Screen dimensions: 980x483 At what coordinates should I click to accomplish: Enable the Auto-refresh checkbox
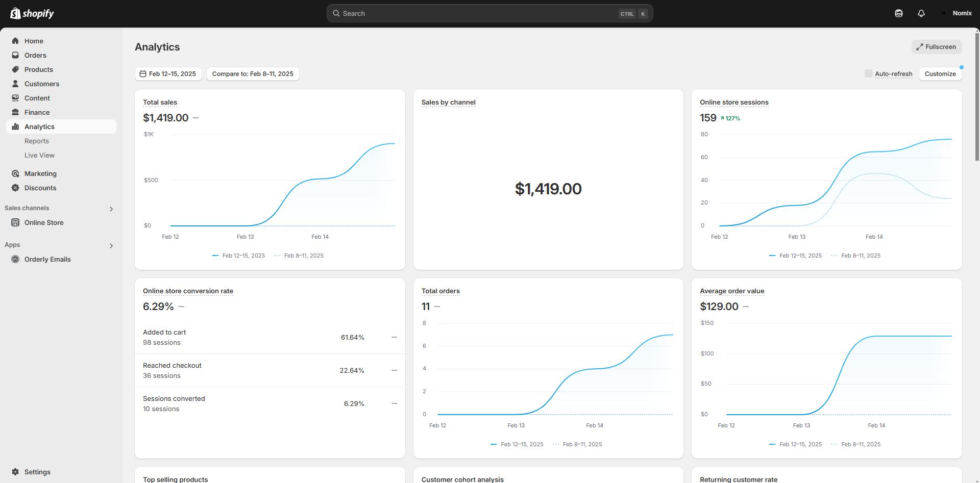(x=868, y=73)
